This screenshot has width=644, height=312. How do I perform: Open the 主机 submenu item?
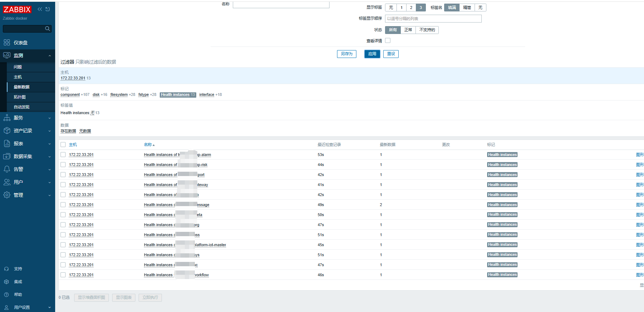(31, 77)
